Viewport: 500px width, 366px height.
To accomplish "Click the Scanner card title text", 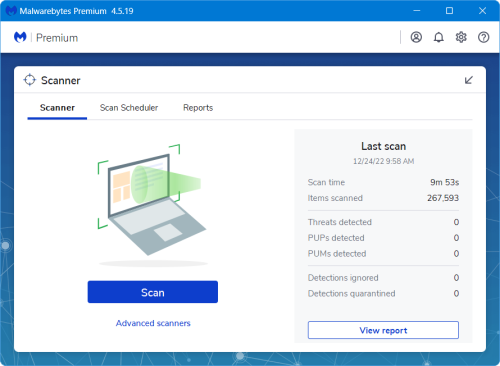I will click(61, 80).
